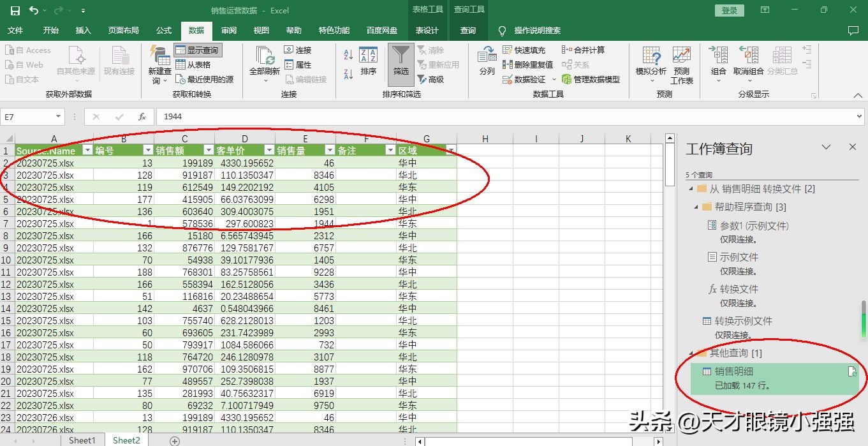The image size is (868, 446).
Task: Click the 自 Web data import icon
Action: 26,64
